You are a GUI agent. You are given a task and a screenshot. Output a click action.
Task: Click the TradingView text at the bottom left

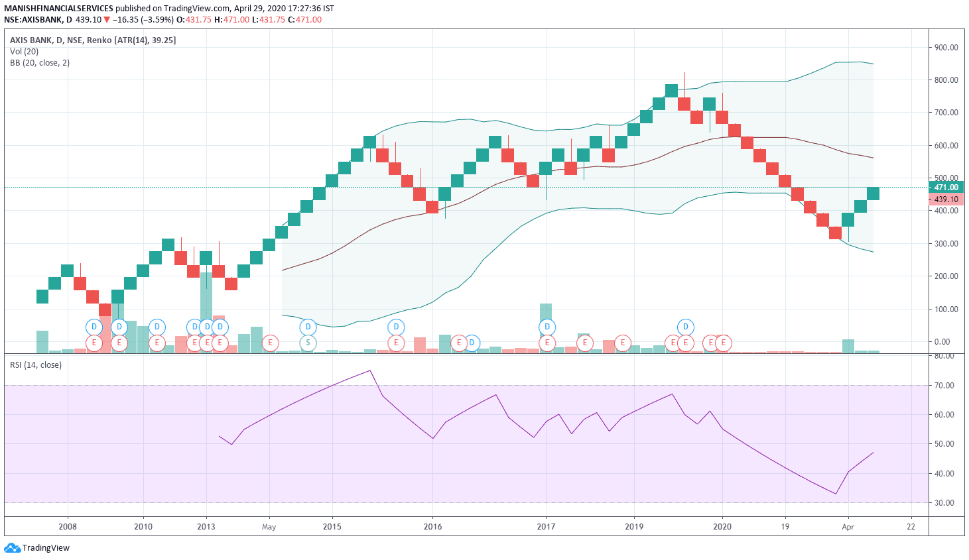coord(46,548)
